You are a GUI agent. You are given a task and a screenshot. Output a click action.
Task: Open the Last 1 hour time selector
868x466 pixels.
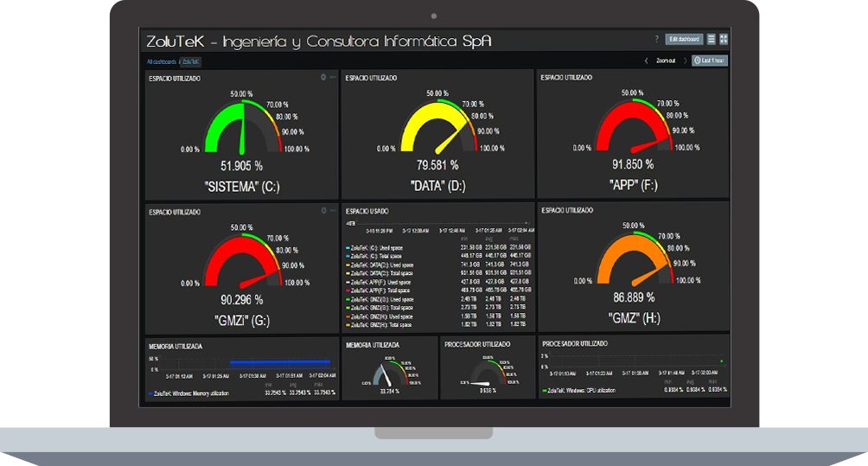[710, 61]
